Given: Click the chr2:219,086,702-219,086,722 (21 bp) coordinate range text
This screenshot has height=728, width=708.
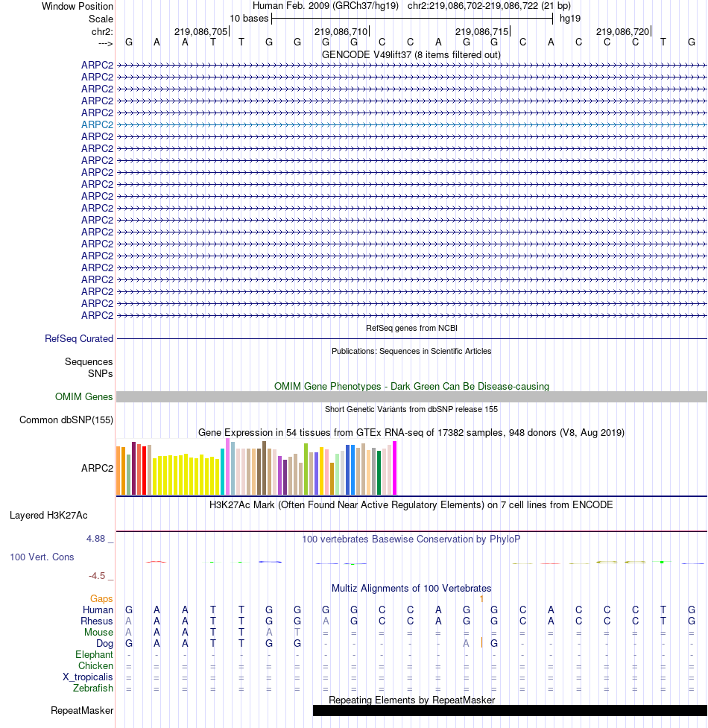Looking at the screenshot, I should coord(490,6).
